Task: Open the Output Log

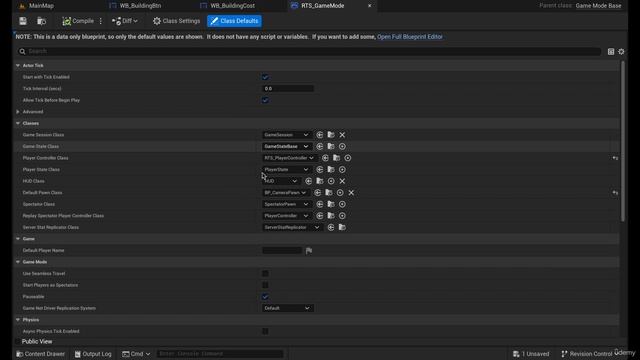Action: [93, 354]
